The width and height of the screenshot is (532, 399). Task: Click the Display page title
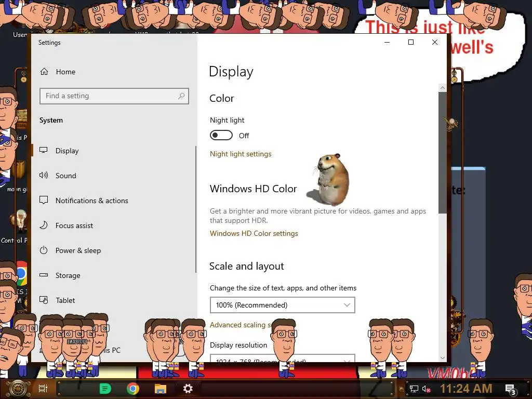click(x=231, y=72)
